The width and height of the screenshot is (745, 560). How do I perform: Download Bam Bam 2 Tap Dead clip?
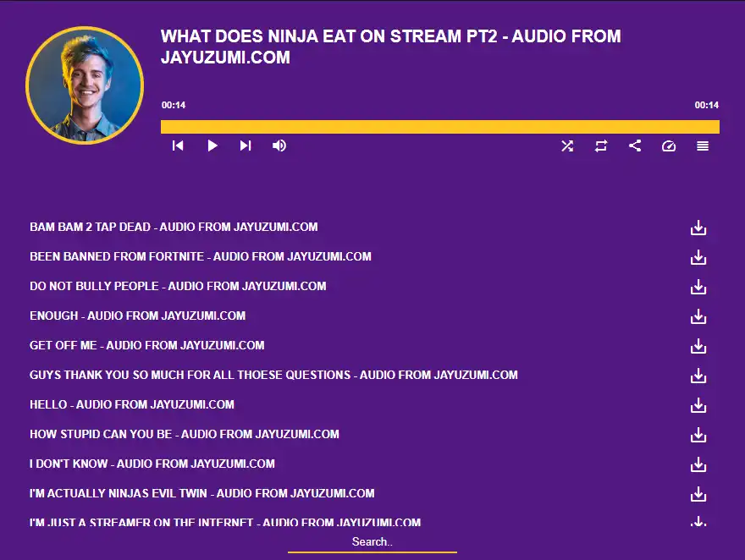tap(698, 228)
